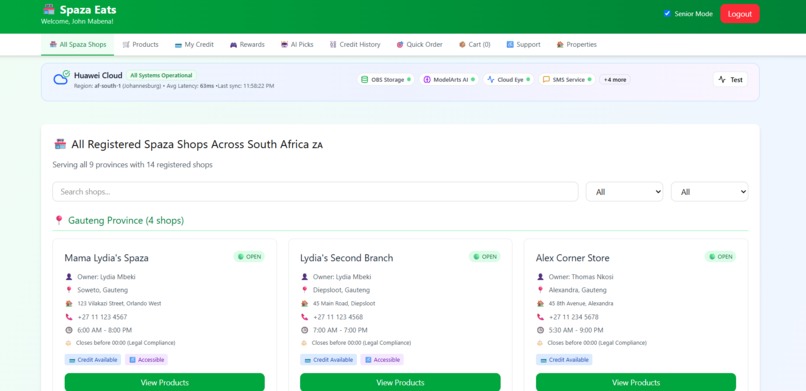This screenshot has height=391, width=806.
Task: Click location pin beside Gauteng Province heading
Action: click(x=59, y=220)
